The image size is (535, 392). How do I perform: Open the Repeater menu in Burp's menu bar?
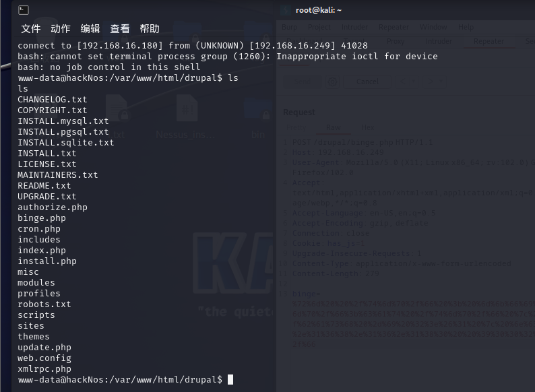(394, 27)
